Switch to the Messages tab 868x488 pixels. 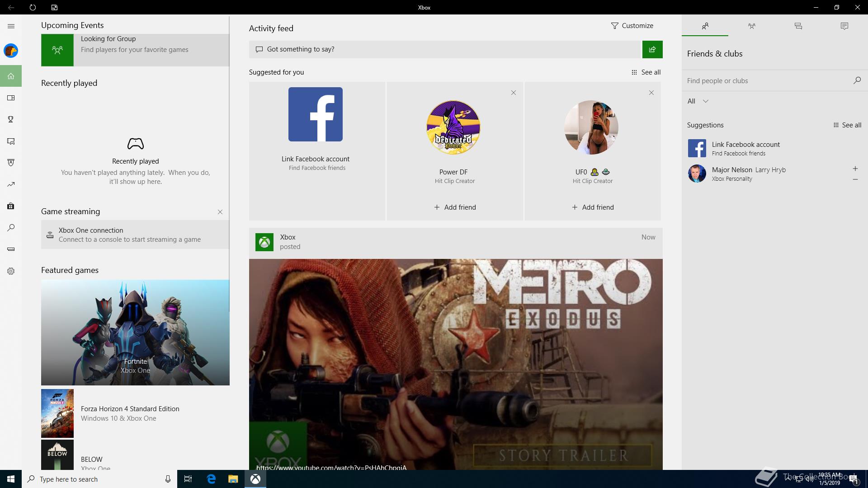798,26
